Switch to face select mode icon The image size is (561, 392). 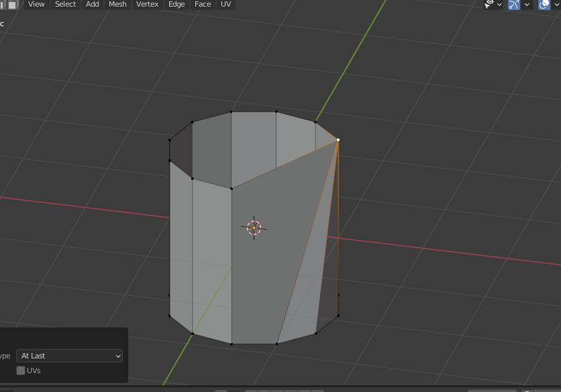[13, 4]
